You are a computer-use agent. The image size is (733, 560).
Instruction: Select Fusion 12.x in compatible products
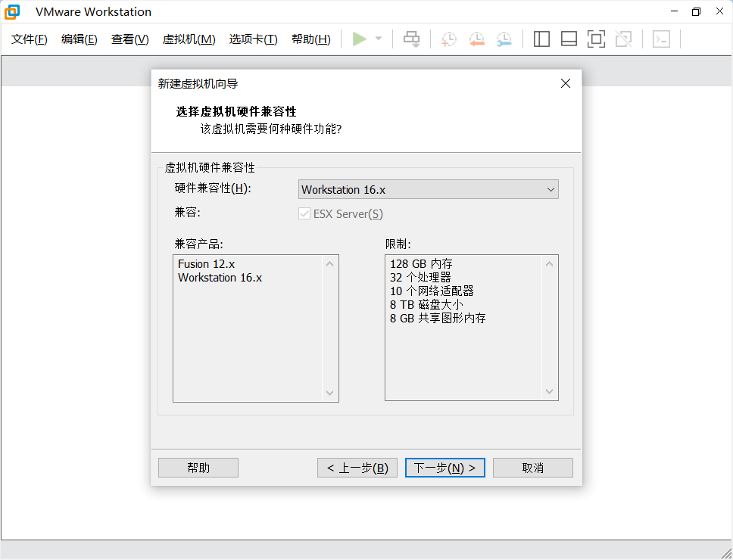[x=206, y=264]
